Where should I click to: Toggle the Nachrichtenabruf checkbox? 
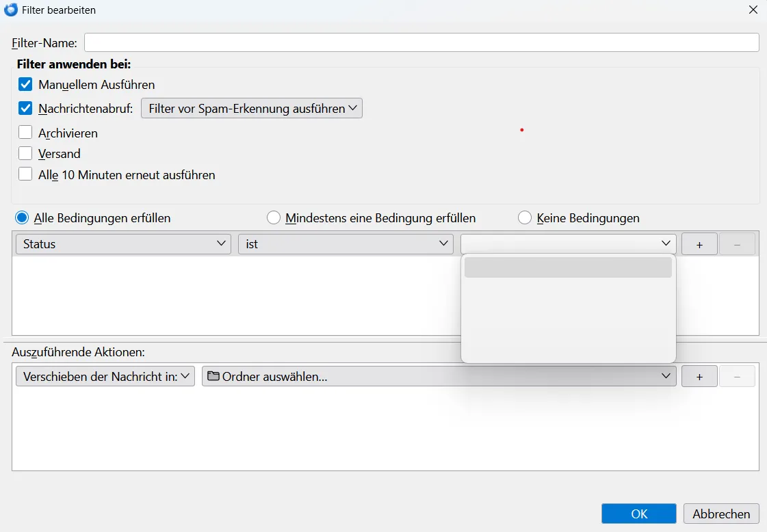(25, 108)
